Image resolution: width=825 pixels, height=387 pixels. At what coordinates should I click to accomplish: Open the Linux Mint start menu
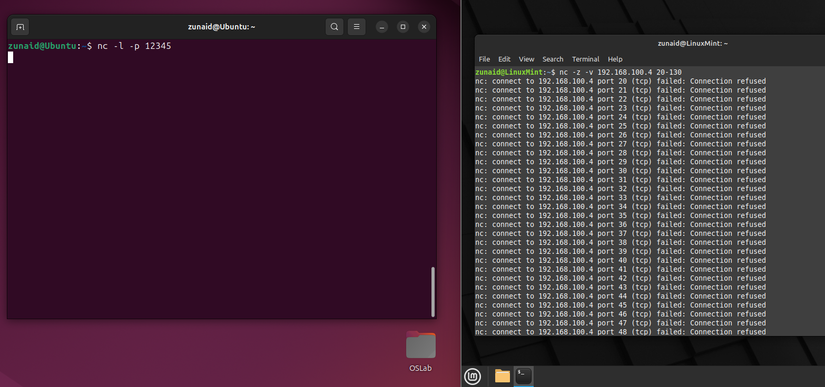pyautogui.click(x=472, y=376)
